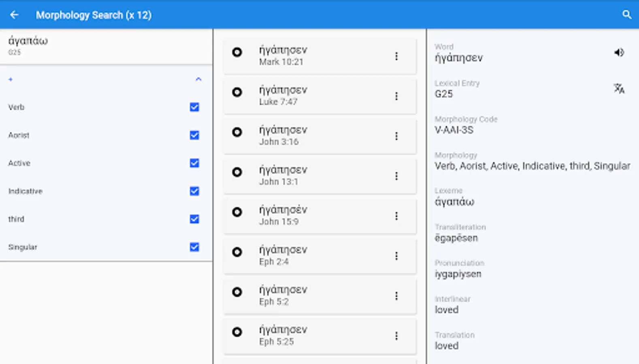
Task: Open more options for John 3:16
Action: pyautogui.click(x=396, y=136)
